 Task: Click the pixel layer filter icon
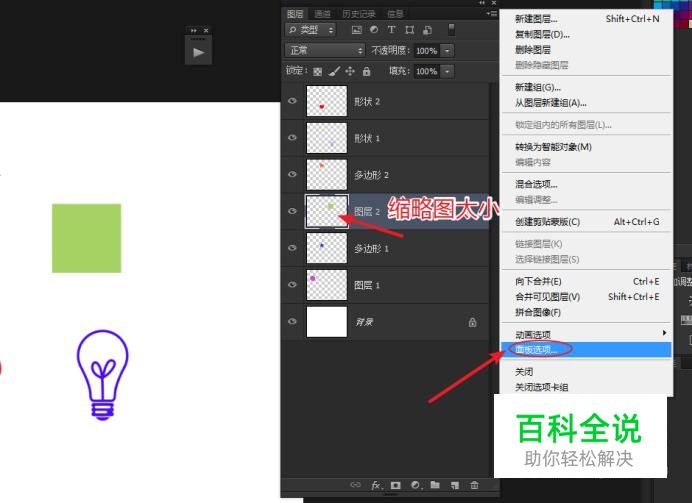pos(357,30)
